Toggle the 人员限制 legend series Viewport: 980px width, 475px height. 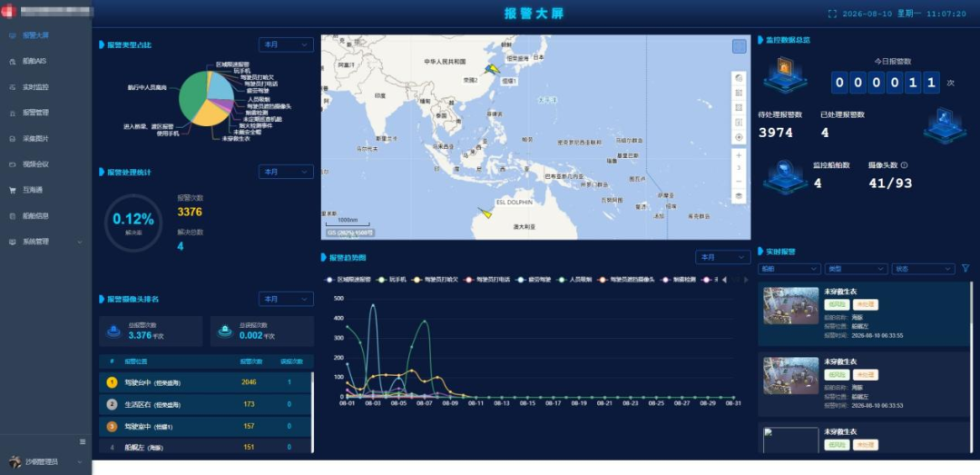[573, 280]
